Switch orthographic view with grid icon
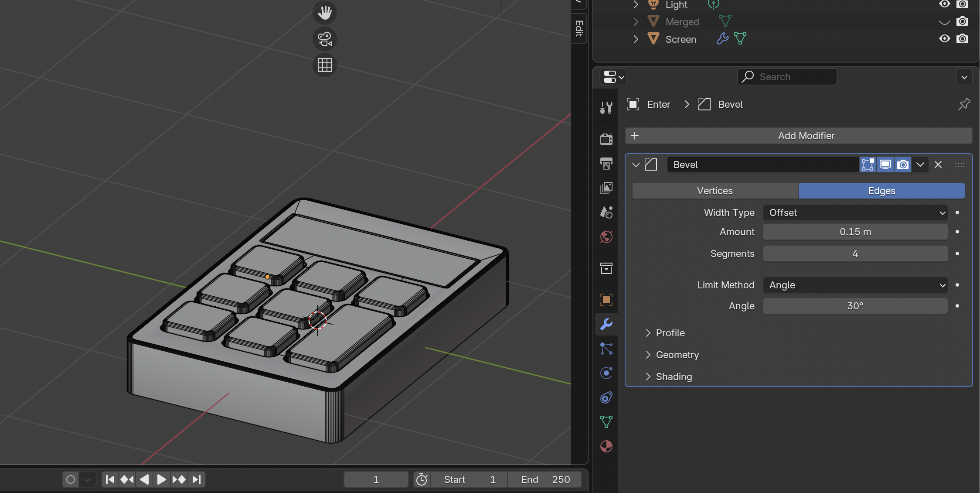The height and width of the screenshot is (493, 980). 324,65
